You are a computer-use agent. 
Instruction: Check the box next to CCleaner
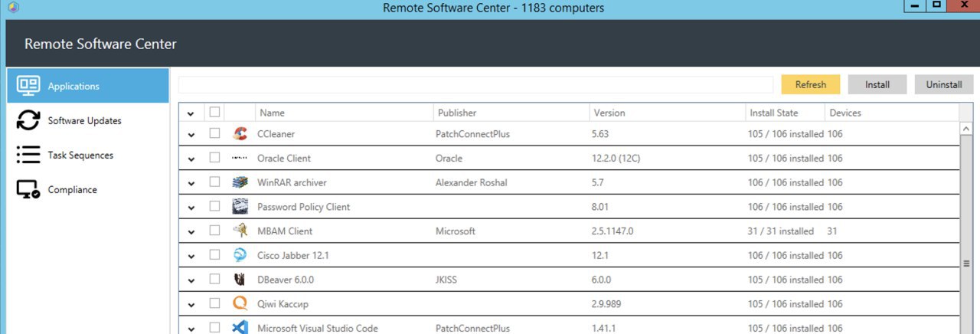click(214, 133)
